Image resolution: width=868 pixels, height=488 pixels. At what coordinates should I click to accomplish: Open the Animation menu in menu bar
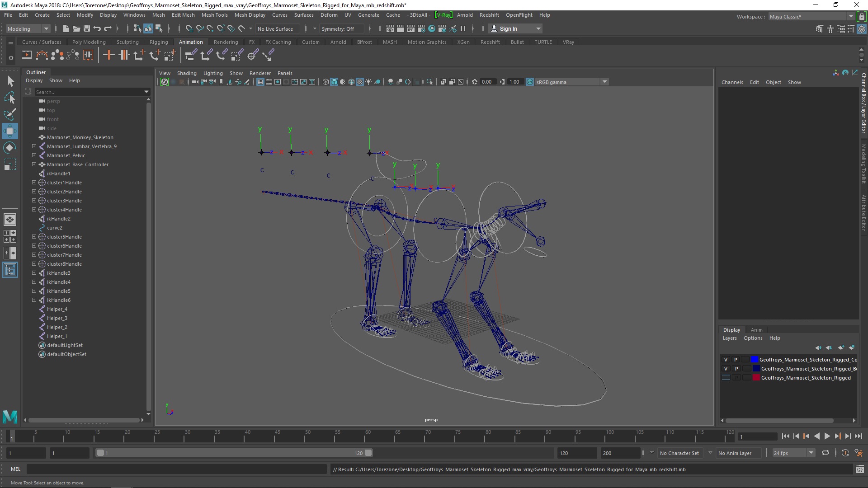190,42
